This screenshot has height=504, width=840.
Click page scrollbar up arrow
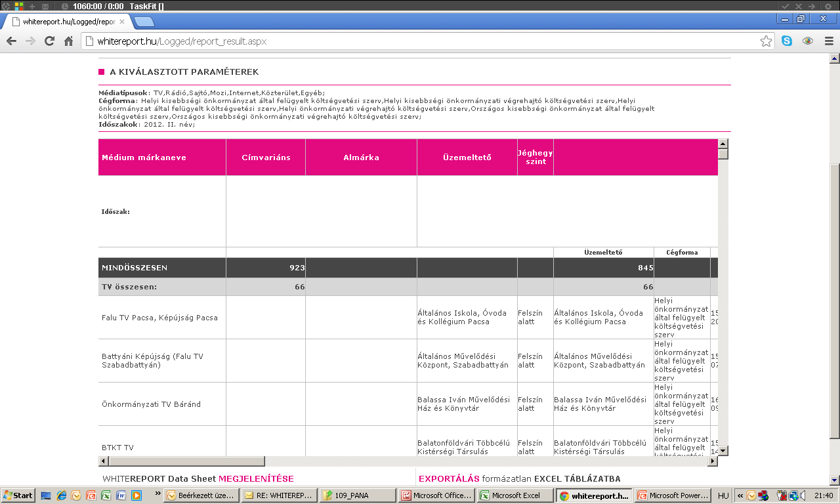834,58
